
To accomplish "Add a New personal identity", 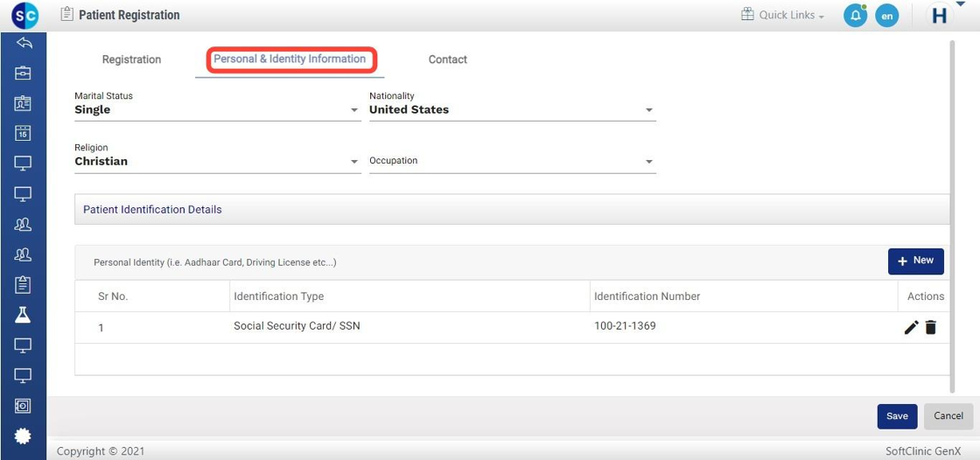I will [915, 261].
